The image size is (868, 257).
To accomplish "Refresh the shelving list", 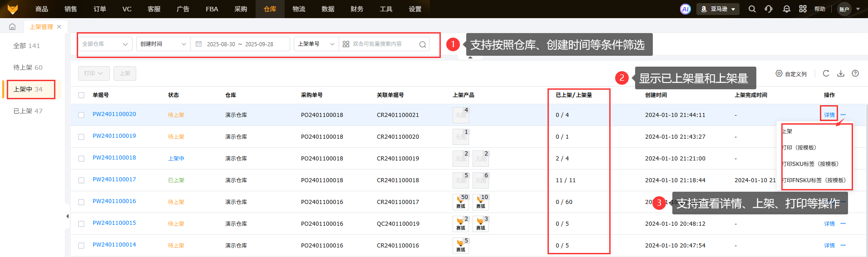I will click(x=826, y=73).
